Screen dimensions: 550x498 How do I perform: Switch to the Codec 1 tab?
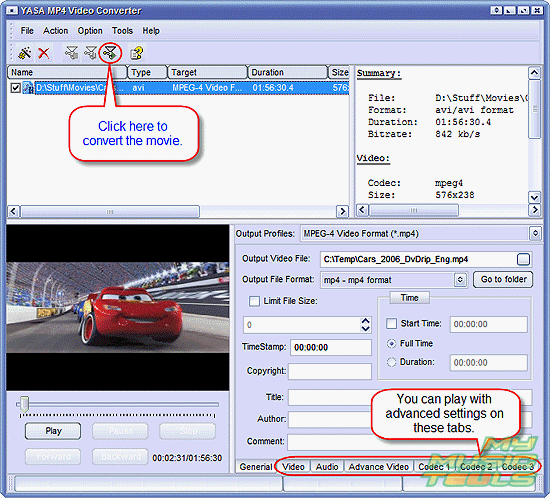(x=434, y=467)
